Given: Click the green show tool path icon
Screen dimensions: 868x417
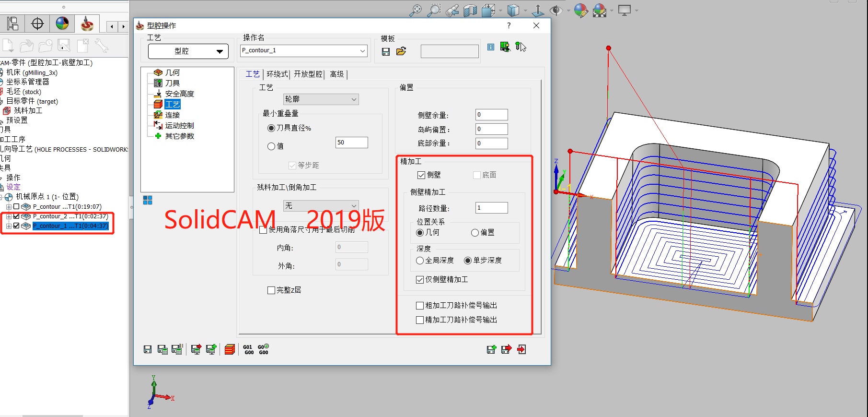Looking at the screenshot, I should point(505,47).
